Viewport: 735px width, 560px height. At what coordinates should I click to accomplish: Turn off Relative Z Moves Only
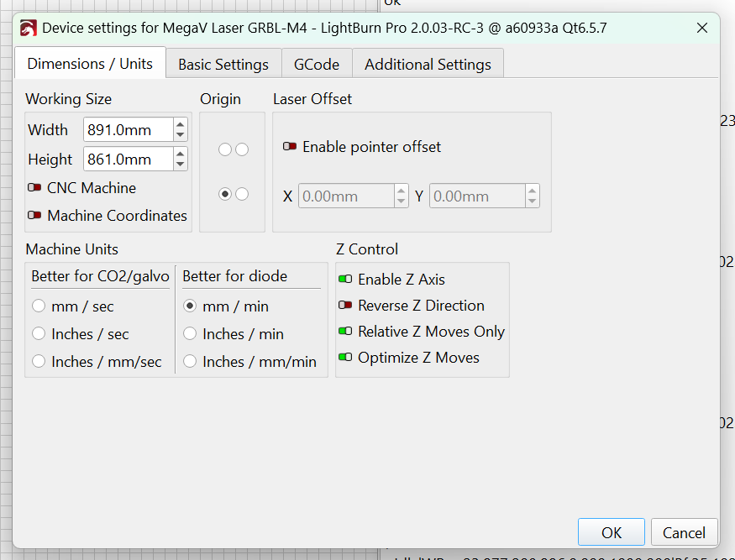click(x=345, y=332)
